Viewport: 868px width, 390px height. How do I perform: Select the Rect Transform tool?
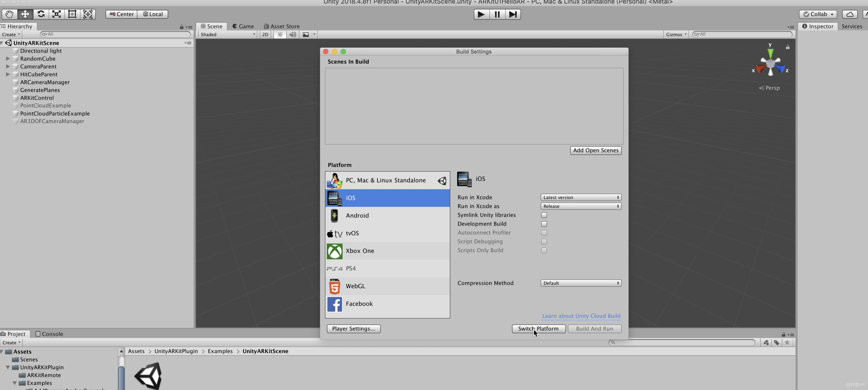[72, 14]
